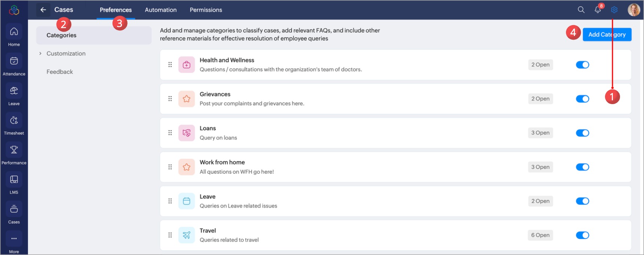
Task: Open the Attendance module in sidebar
Action: coord(14,61)
